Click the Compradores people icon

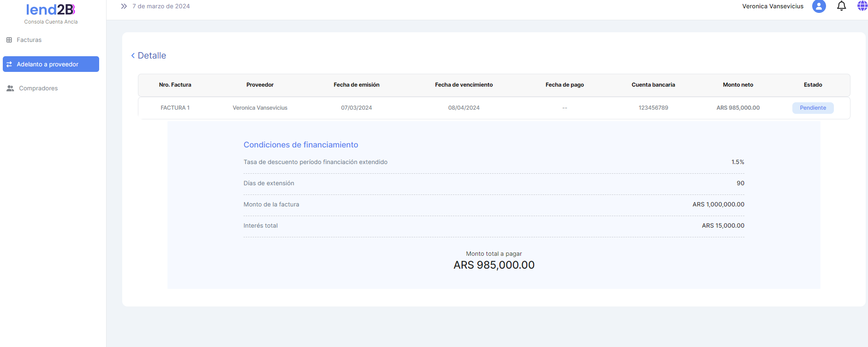tap(10, 88)
